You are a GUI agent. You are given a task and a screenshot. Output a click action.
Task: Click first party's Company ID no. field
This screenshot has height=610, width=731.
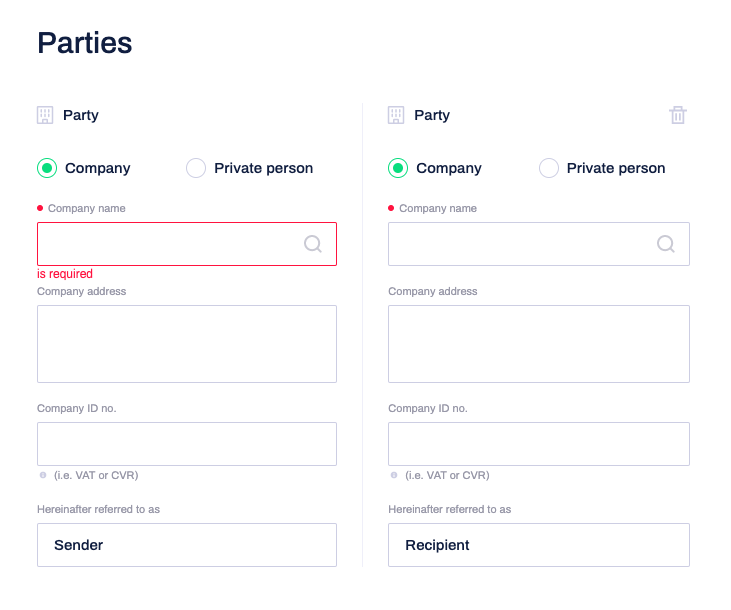coord(187,444)
